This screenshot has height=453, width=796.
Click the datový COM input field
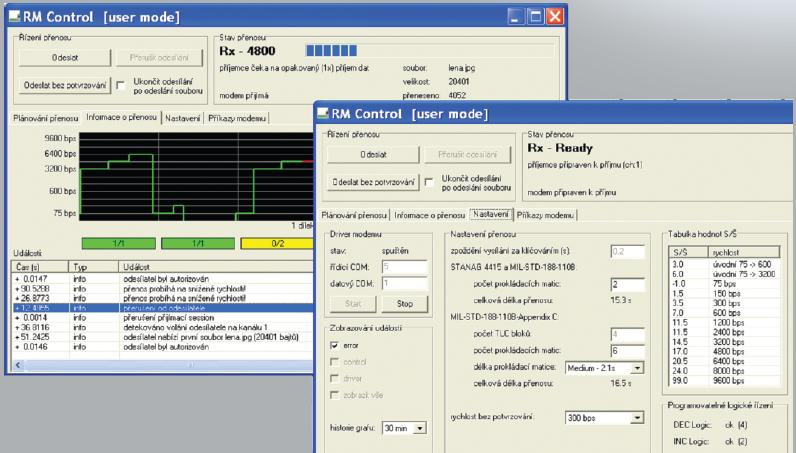click(x=405, y=283)
